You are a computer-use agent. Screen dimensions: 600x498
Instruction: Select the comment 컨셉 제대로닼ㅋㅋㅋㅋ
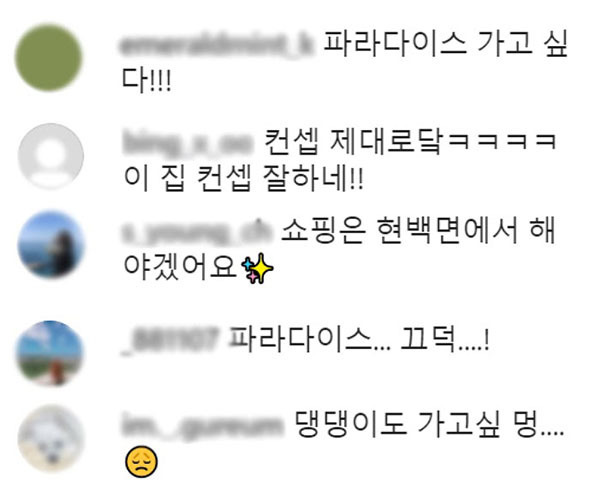point(410,142)
